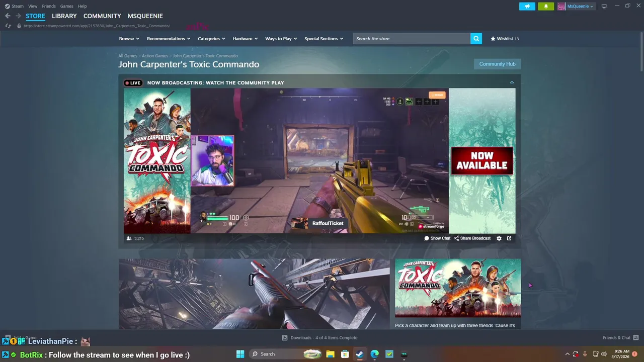Click the checkmark app taskbar icon

click(x=389, y=354)
